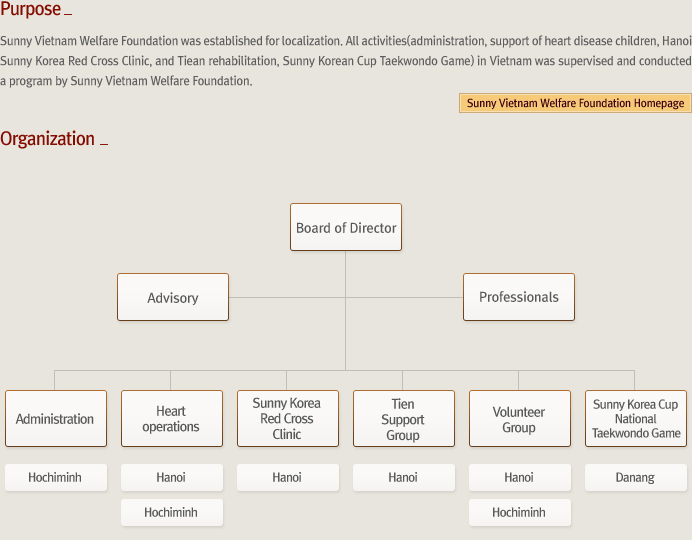Select the Advisory box
This screenshot has width=692, height=540.
[173, 297]
